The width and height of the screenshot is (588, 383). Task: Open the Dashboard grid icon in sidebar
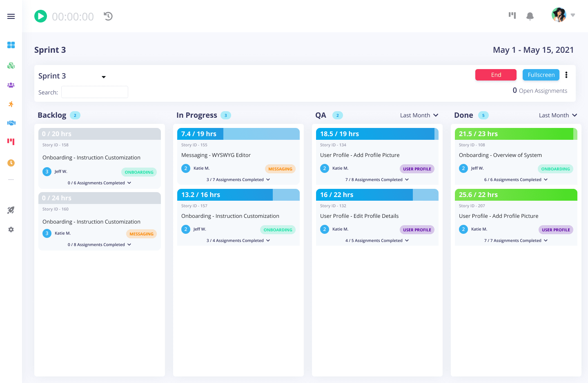coord(11,45)
